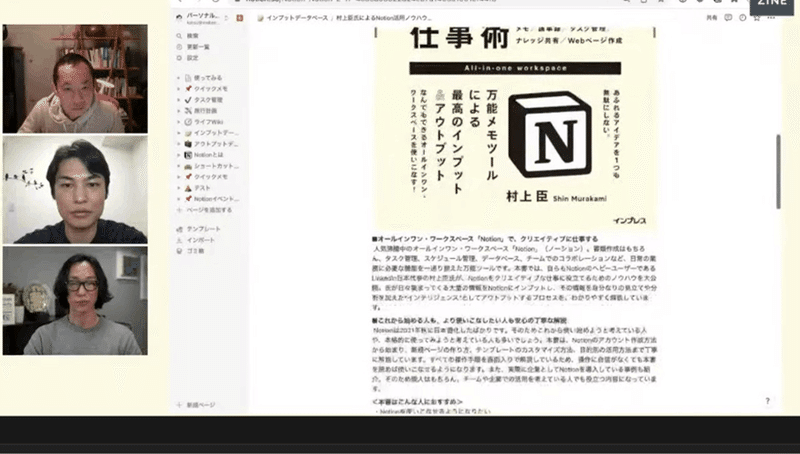Expand the Notionイベント... page toggle arrow

click(179, 199)
